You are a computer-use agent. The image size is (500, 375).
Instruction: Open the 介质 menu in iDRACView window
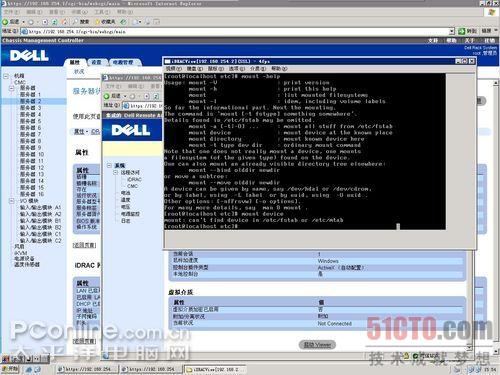click(258, 69)
